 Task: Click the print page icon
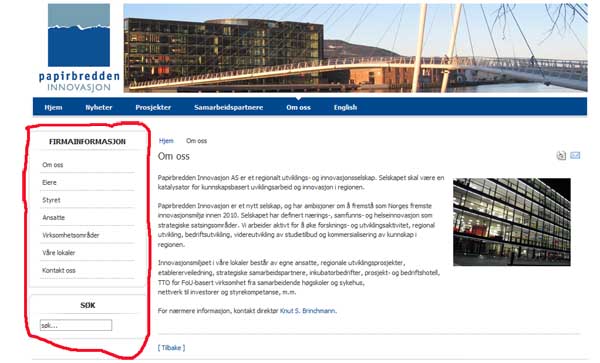pyautogui.click(x=561, y=155)
